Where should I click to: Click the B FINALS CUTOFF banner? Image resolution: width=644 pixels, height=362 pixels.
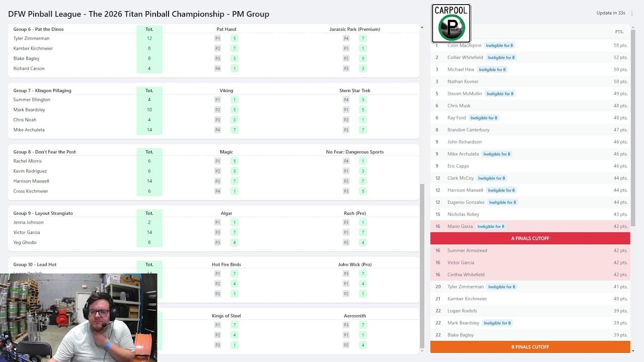530,347
